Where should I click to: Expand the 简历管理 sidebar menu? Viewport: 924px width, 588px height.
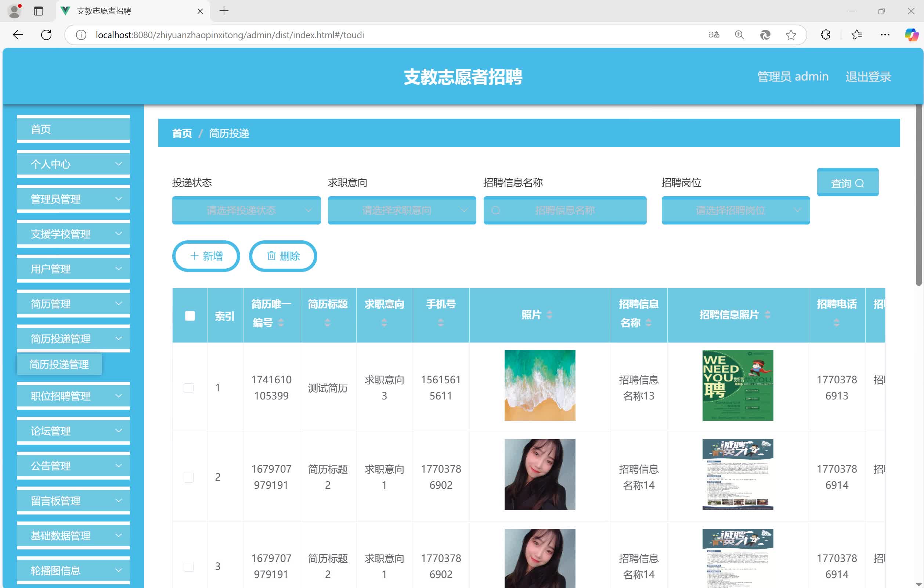pos(73,304)
